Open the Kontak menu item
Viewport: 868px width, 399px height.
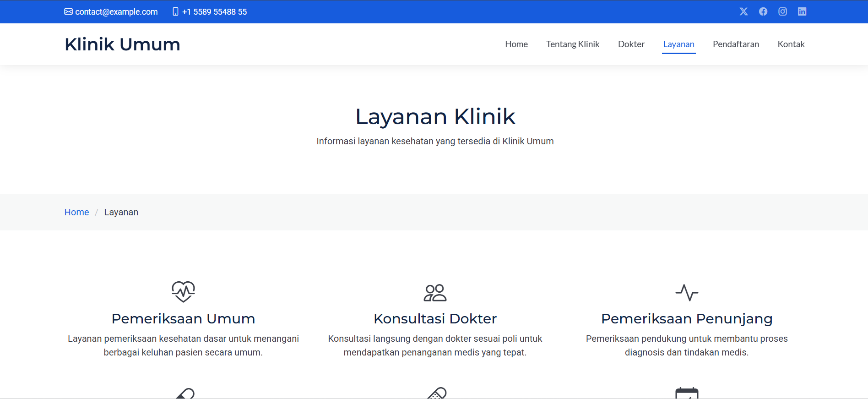[x=791, y=44]
